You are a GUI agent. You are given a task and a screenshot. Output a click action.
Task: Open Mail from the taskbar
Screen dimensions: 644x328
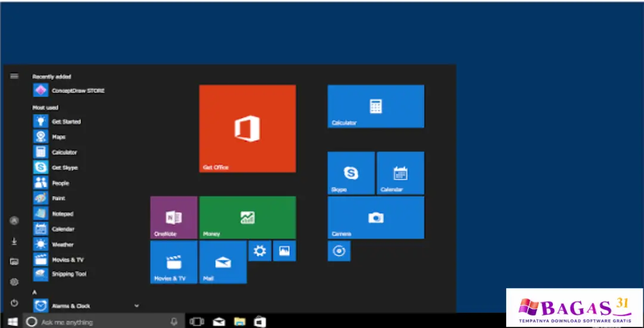coord(219,322)
